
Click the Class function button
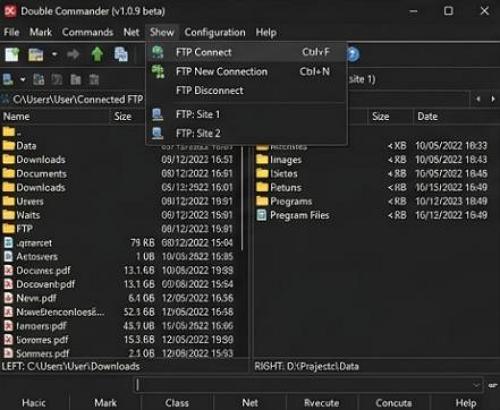click(x=177, y=403)
